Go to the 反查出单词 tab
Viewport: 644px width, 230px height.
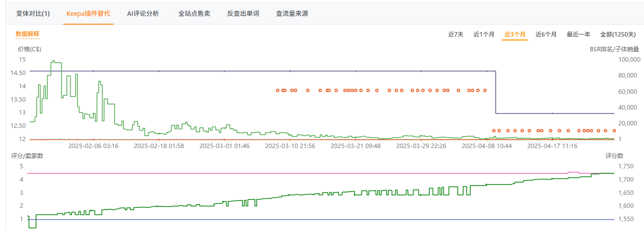click(243, 13)
